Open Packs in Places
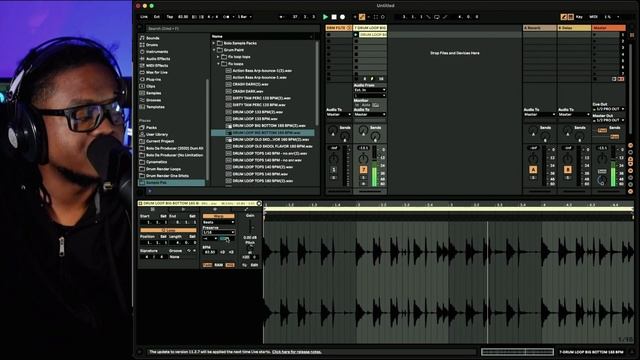The image size is (640, 360). pos(151,127)
